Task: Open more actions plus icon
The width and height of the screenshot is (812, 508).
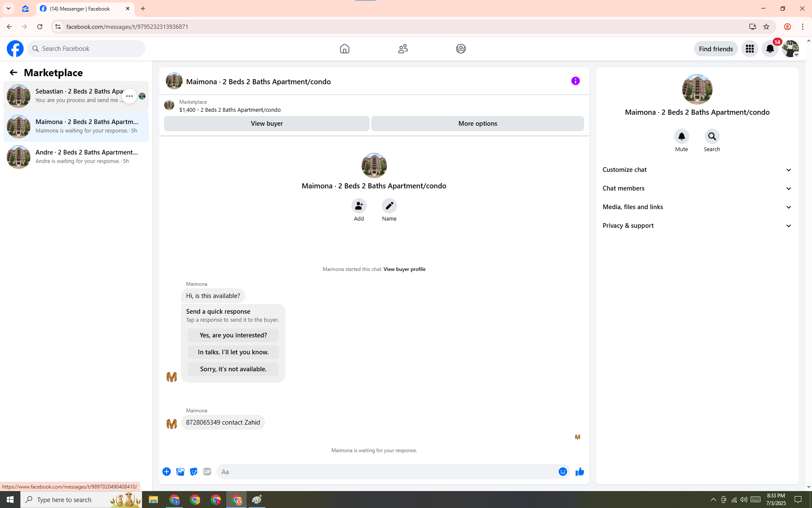Action: 167,472
